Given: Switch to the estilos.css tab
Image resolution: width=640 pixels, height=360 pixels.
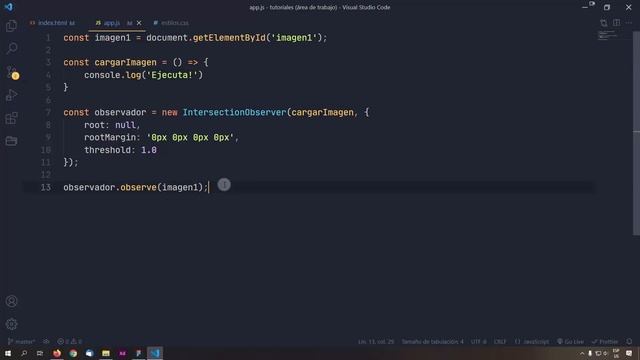Looking at the screenshot, I should (171, 23).
